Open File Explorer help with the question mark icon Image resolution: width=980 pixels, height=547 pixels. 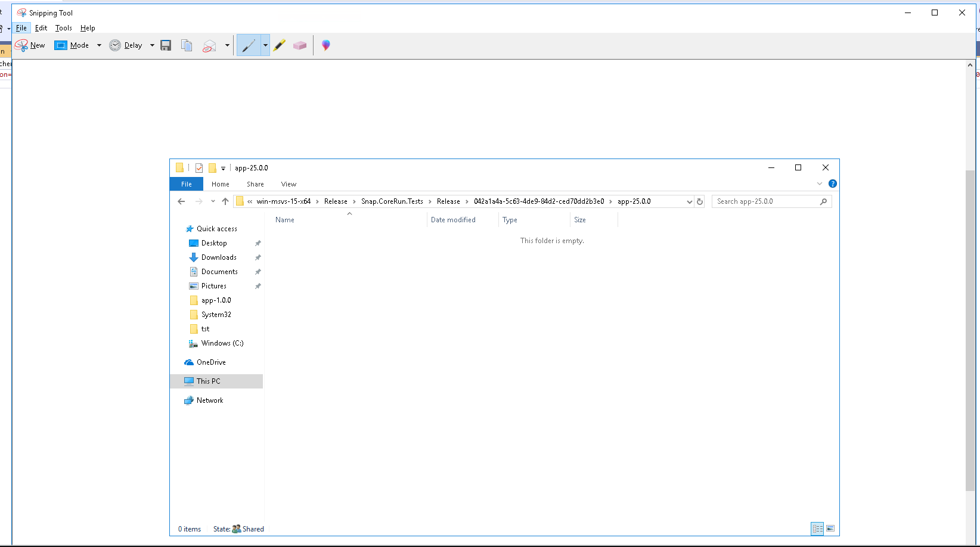(833, 184)
